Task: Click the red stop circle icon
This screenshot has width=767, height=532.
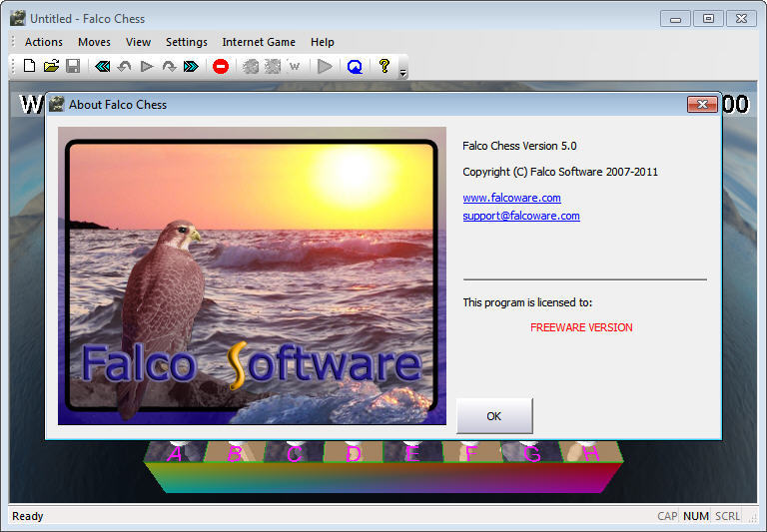Action: pyautogui.click(x=221, y=66)
